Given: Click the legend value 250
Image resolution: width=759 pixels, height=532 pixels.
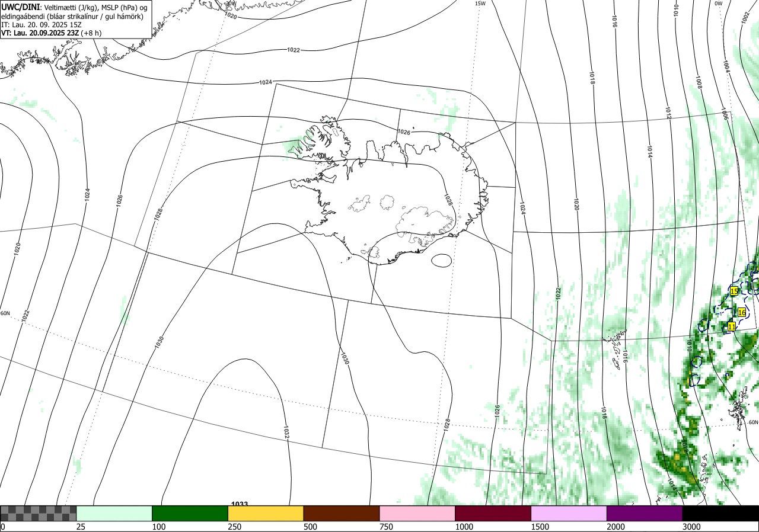Looking at the screenshot, I should point(235,527).
